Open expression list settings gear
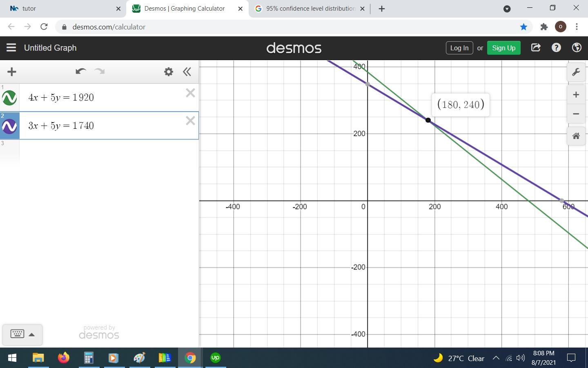588x368 pixels. click(x=169, y=72)
